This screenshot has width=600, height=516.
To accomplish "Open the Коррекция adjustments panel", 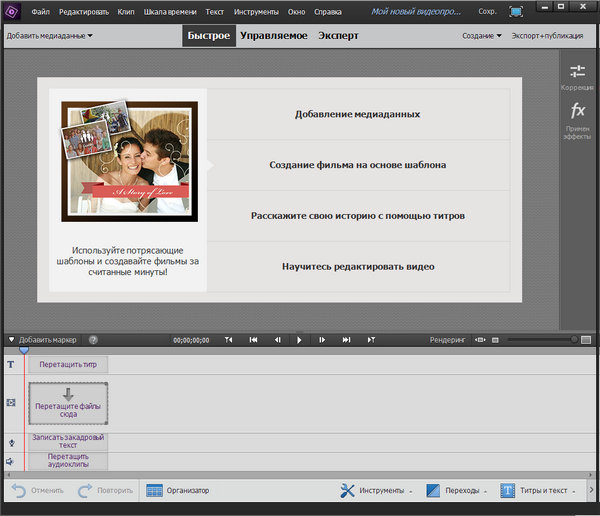I will point(577,76).
